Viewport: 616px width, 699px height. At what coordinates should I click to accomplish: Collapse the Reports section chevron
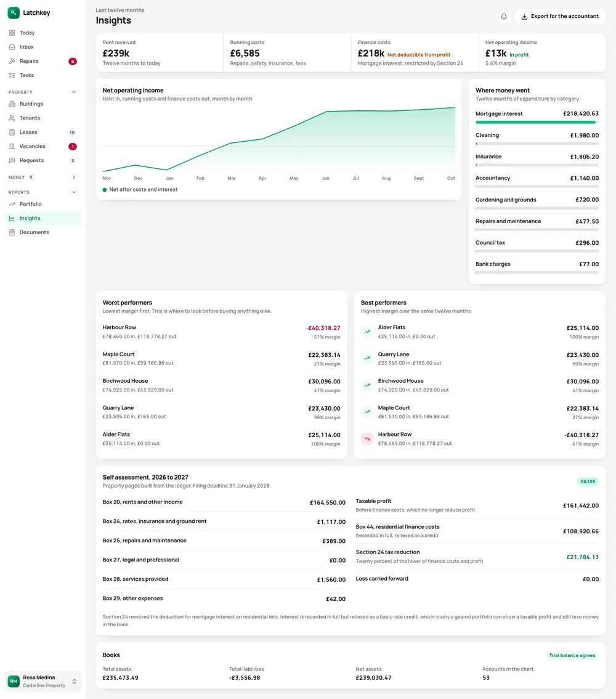tap(74, 192)
